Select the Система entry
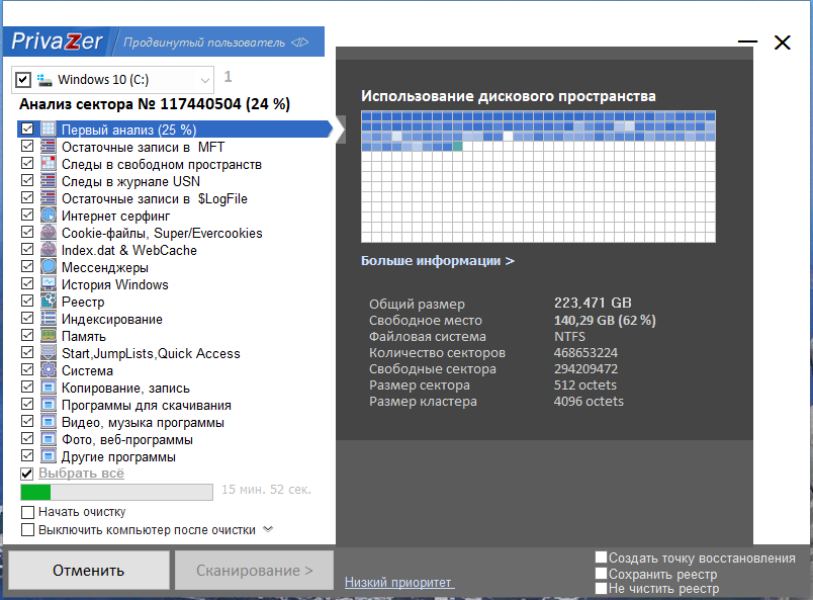Screen dimensions: 813x600 87,371
